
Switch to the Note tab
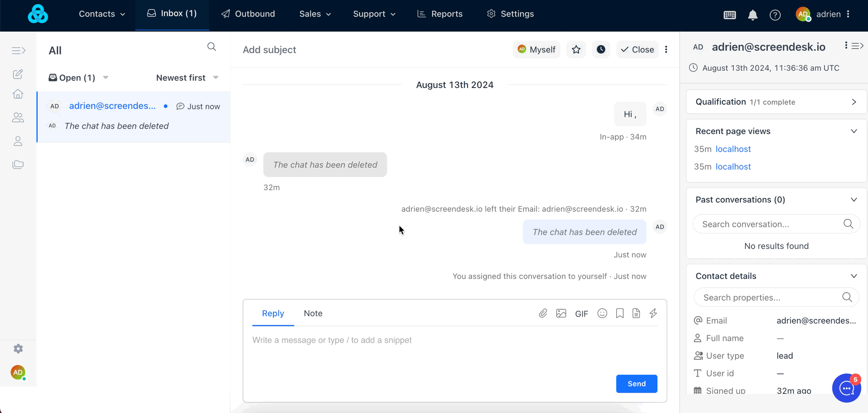point(313,313)
